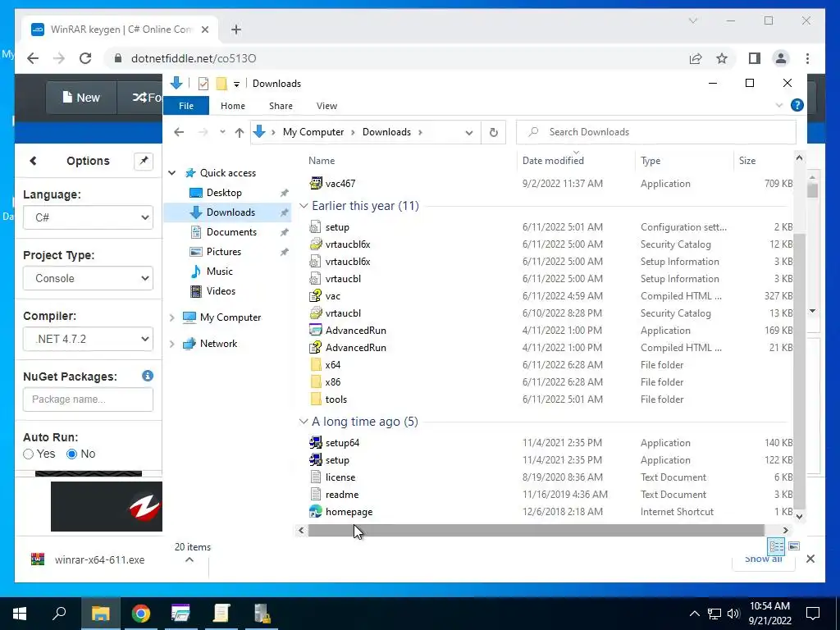
Task: Click the NuGet Package name field
Action: click(x=88, y=399)
